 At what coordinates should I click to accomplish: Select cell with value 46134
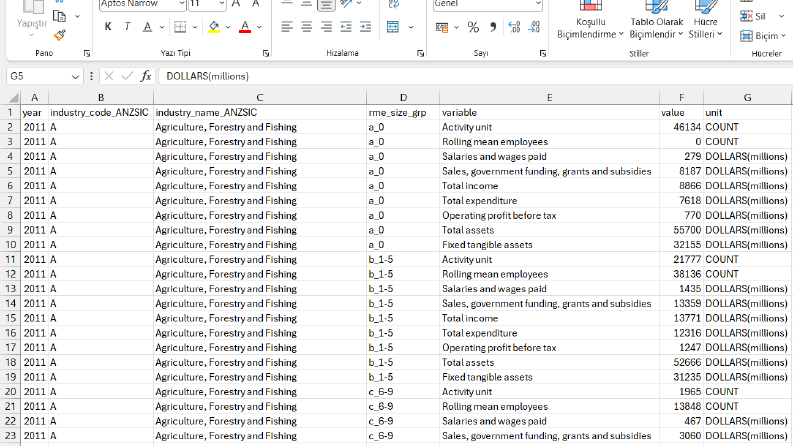(681, 127)
